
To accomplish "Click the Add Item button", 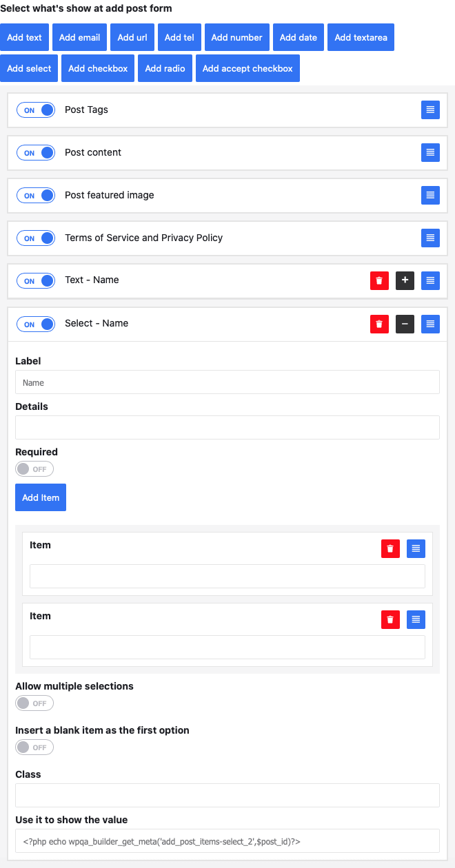I will (41, 497).
